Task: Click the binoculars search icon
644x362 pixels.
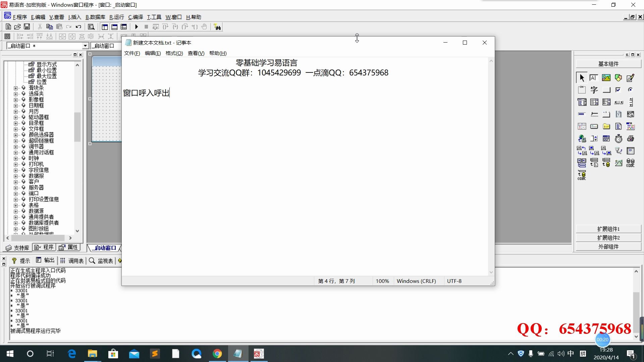Action: pyautogui.click(x=217, y=27)
